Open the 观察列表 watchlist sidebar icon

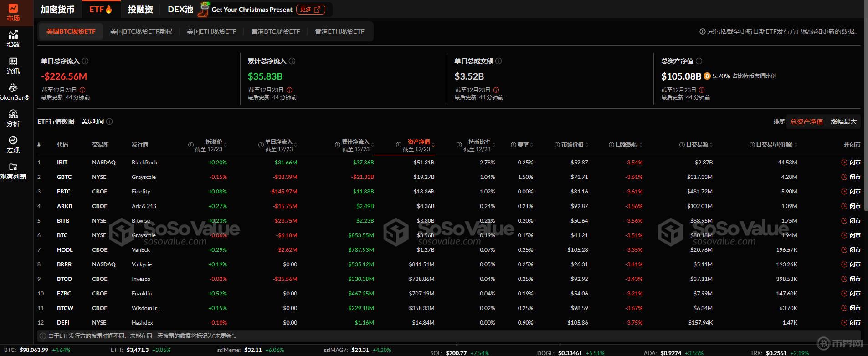[x=13, y=171]
